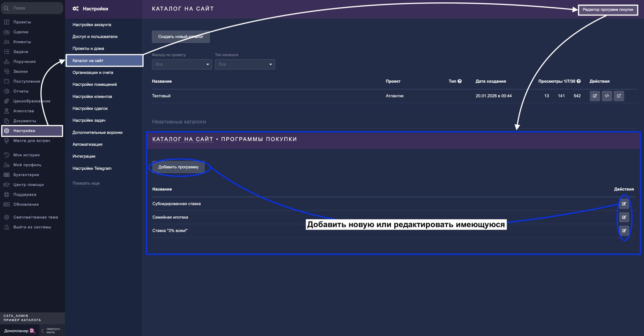The height and width of the screenshot is (336, 644).
Task: Open embed code for Тестовый catalog
Action: click(x=607, y=96)
